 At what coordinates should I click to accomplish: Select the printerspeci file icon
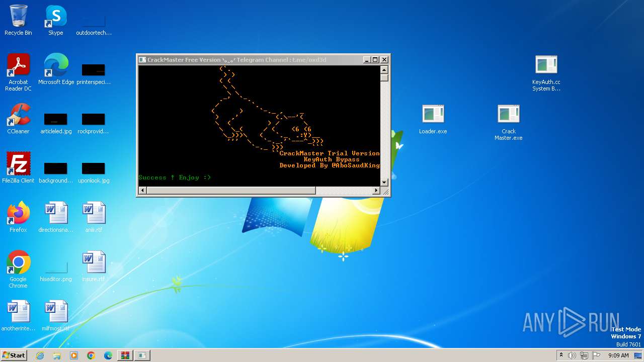94,73
